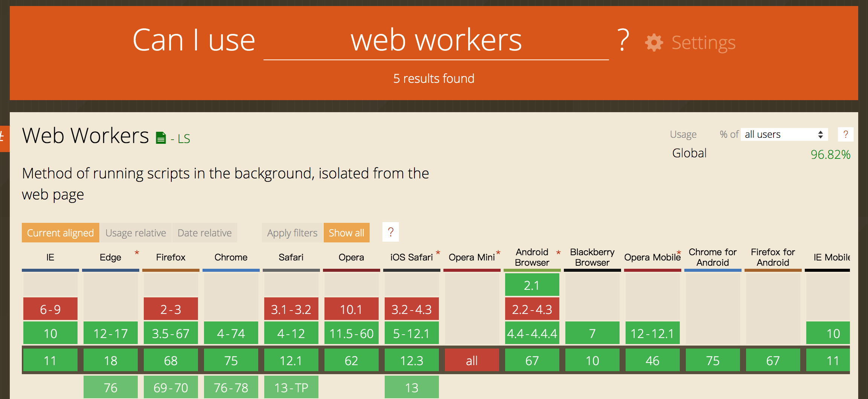Click the Opera Mini 'all' unsupported cell
The width and height of the screenshot is (868, 399).
tap(472, 360)
